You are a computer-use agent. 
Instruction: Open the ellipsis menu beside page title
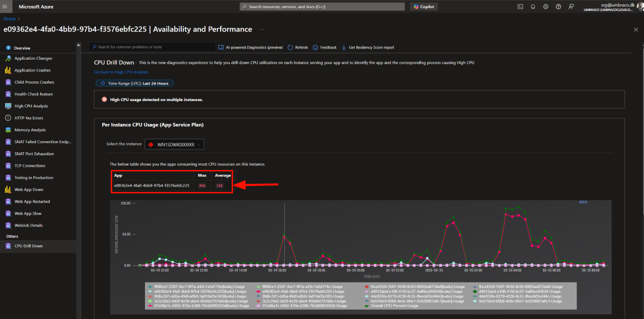pyautogui.click(x=262, y=30)
